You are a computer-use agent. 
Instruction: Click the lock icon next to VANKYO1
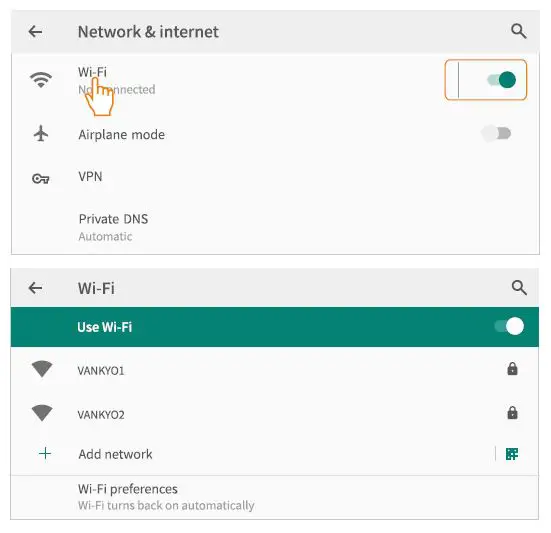tap(512, 369)
